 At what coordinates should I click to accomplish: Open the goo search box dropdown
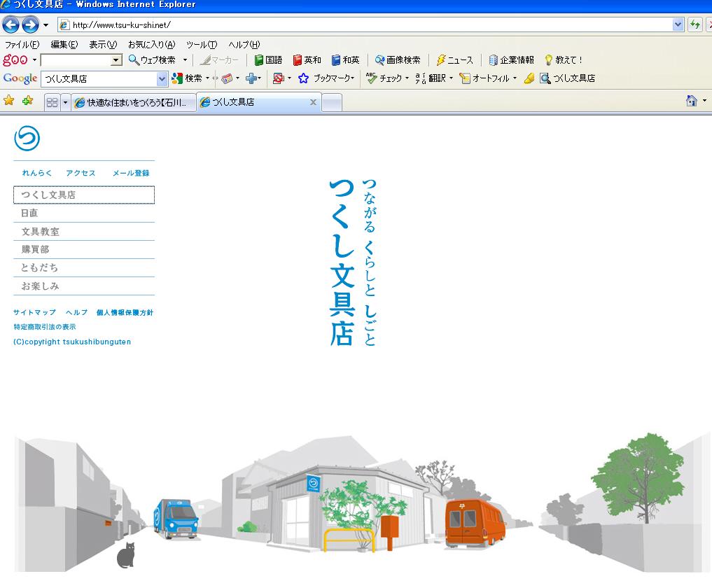[116, 60]
